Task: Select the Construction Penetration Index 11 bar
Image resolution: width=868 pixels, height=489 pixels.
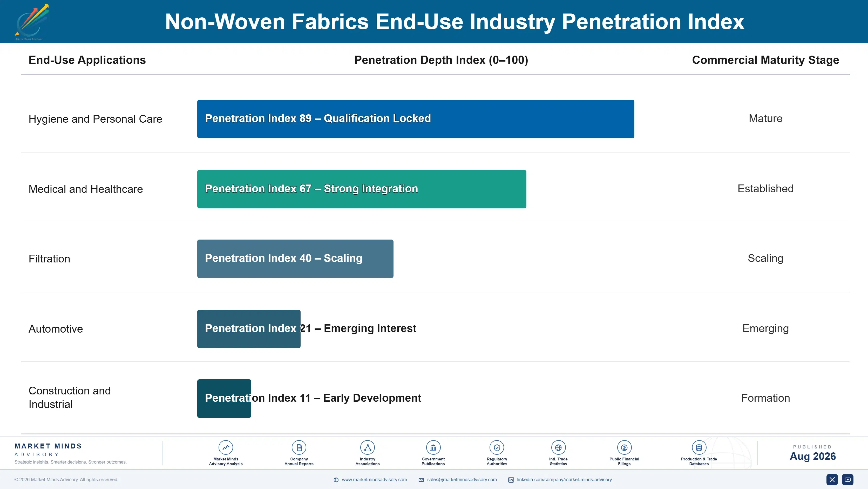Action: click(x=224, y=398)
